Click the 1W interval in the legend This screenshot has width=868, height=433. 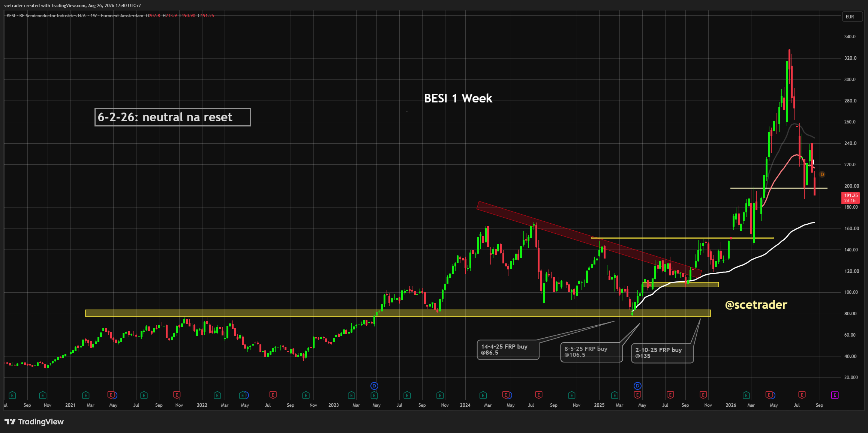[94, 16]
